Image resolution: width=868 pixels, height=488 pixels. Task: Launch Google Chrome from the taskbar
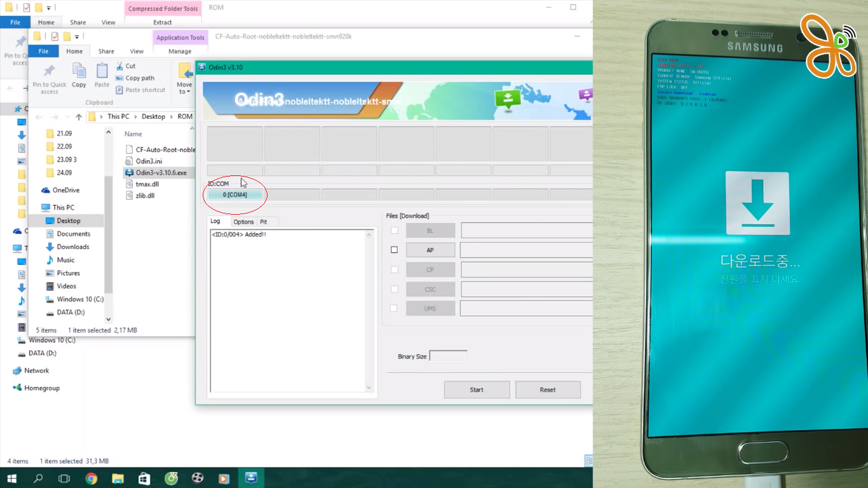point(92,478)
